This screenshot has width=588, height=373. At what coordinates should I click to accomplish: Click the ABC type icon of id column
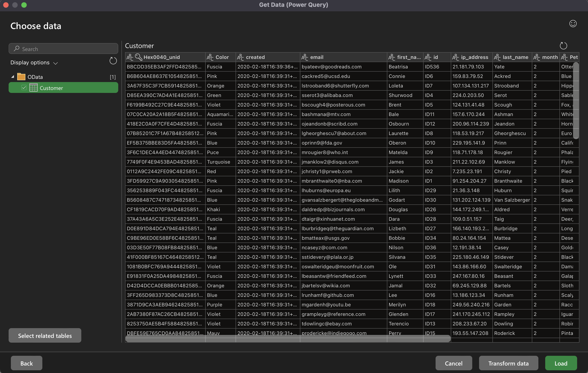point(428,57)
